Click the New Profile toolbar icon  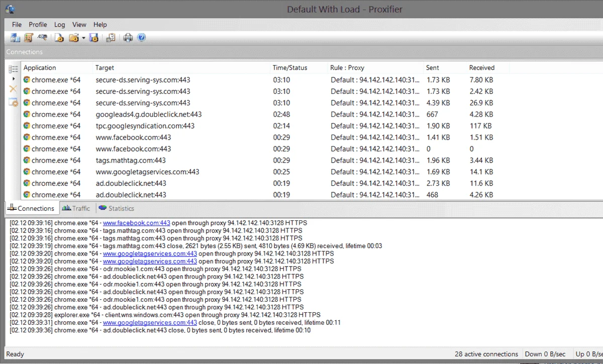(59, 38)
